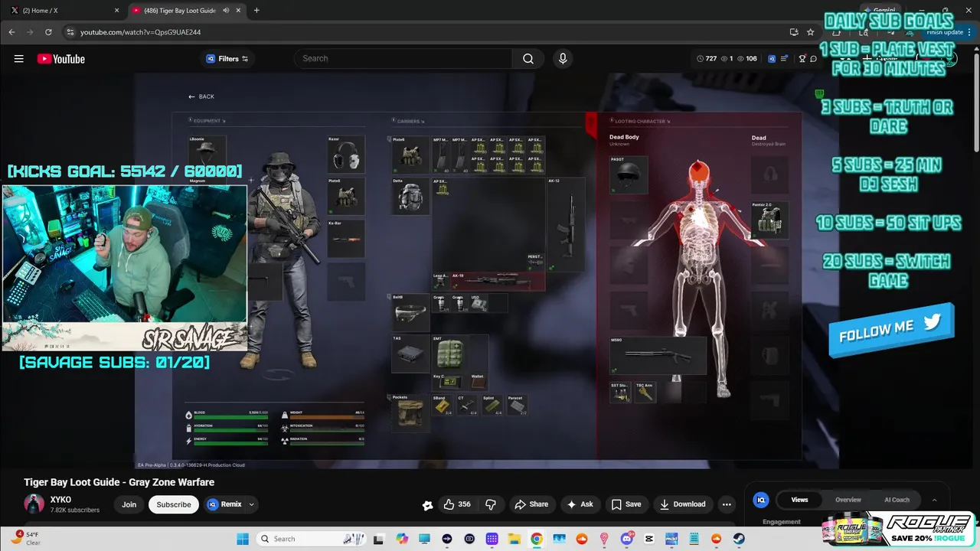Click the magnifier search submit button

(x=528, y=59)
